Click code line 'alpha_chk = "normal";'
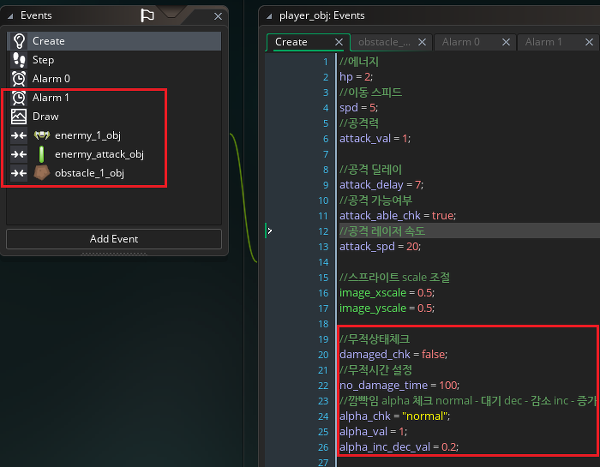600x467 pixels. click(395, 416)
